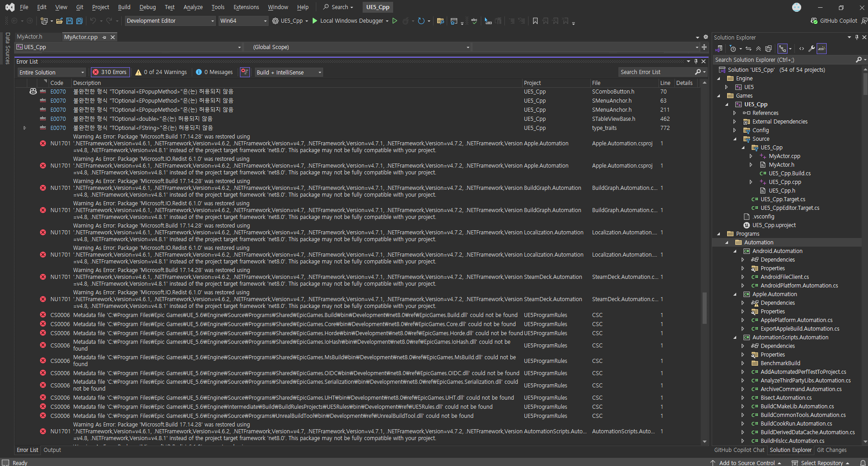Click Add to Source Control in status bar
The height and width of the screenshot is (466, 868).
[x=747, y=463]
